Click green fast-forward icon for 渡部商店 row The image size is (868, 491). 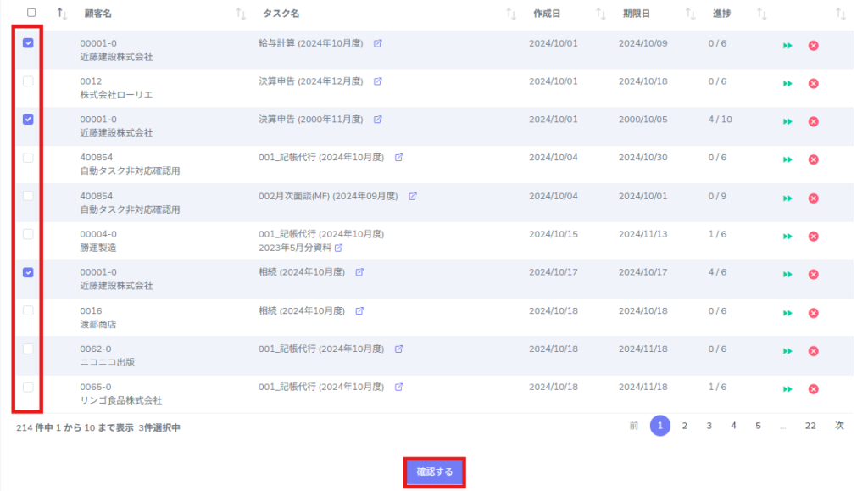coord(787,313)
